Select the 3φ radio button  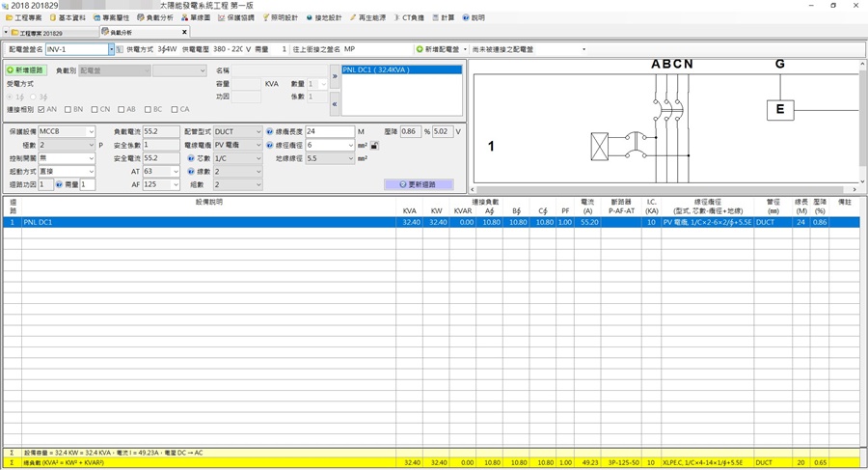coord(33,97)
